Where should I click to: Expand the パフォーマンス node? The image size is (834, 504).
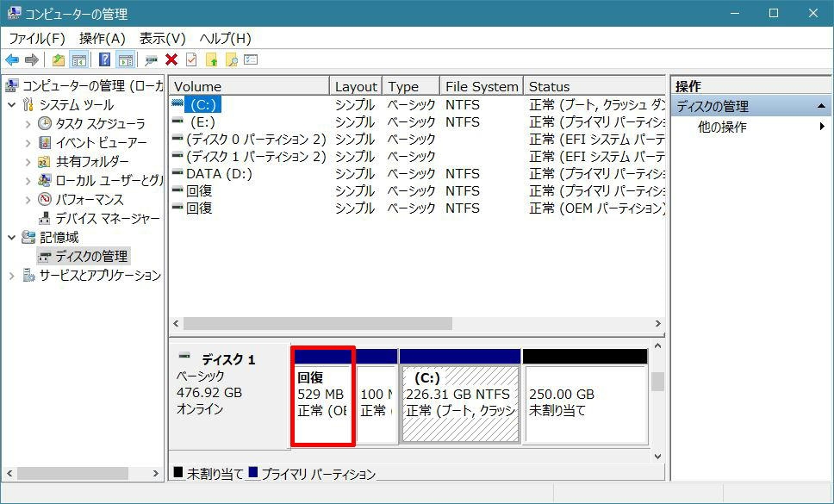(28, 200)
